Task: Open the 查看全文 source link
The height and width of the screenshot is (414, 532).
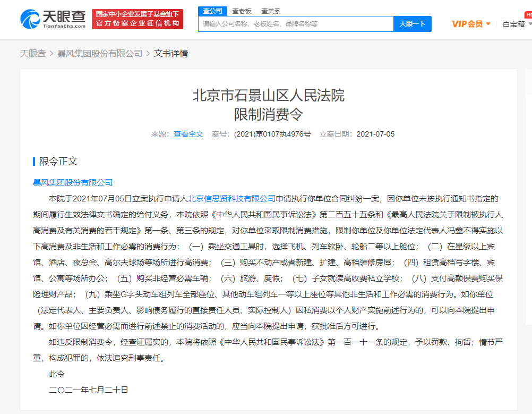Action: pyautogui.click(x=188, y=134)
